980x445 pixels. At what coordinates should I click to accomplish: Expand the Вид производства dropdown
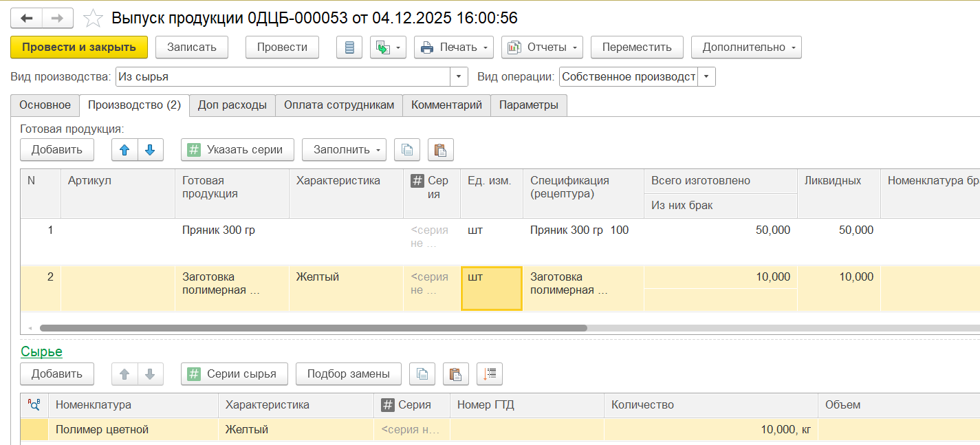click(459, 76)
